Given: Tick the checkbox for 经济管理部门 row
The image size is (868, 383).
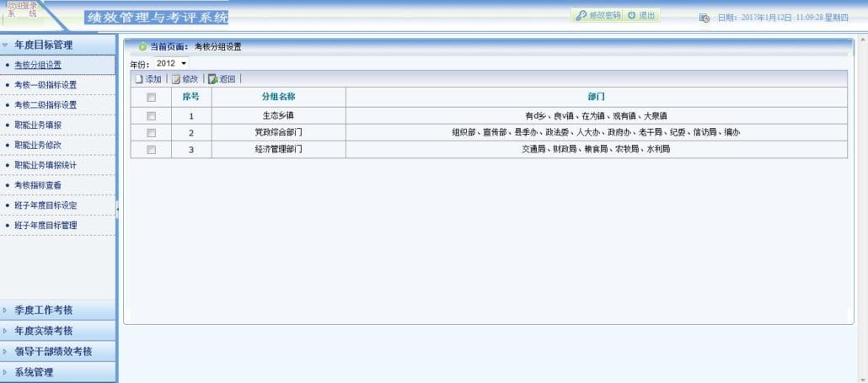Looking at the screenshot, I should click(151, 149).
